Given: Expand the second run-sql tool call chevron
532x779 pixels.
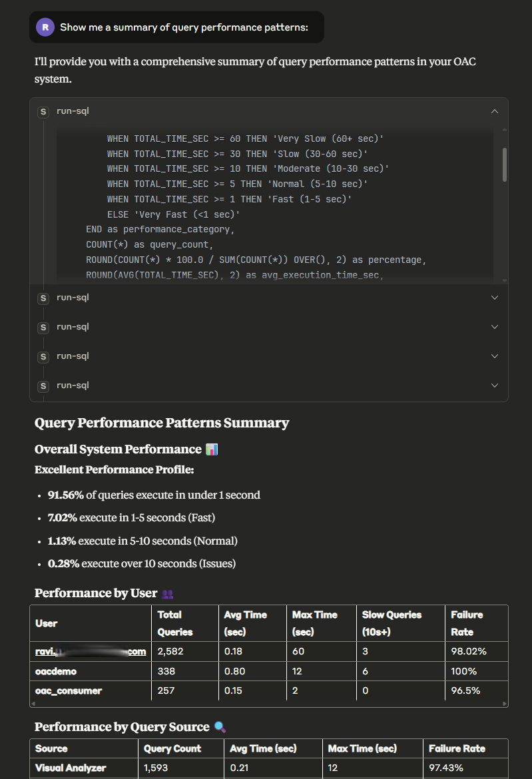Looking at the screenshot, I should click(494, 298).
